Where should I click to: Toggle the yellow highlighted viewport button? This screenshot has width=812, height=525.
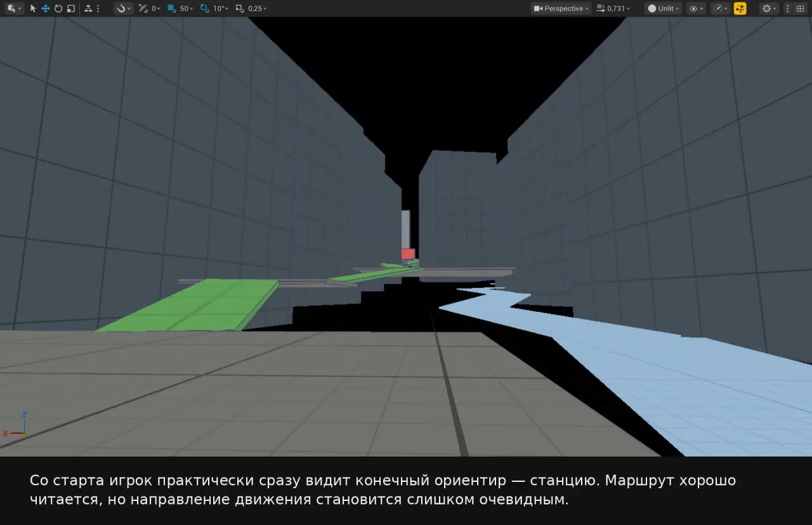pos(740,8)
